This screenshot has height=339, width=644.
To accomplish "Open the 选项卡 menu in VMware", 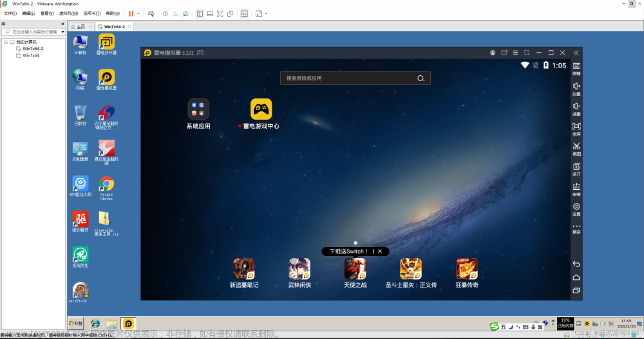I will tap(91, 14).
